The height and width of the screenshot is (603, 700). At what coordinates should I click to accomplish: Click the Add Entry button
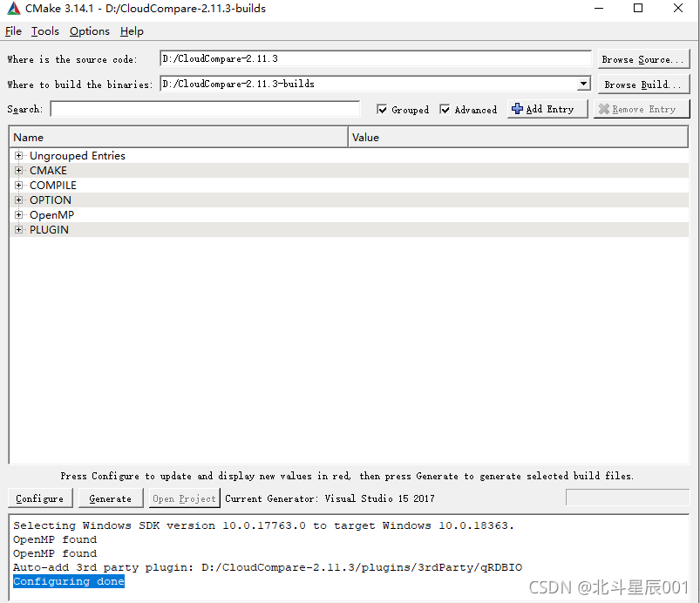[x=547, y=109]
